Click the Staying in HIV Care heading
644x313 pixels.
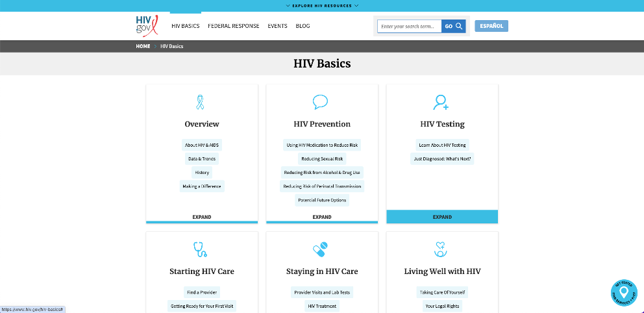click(322, 271)
